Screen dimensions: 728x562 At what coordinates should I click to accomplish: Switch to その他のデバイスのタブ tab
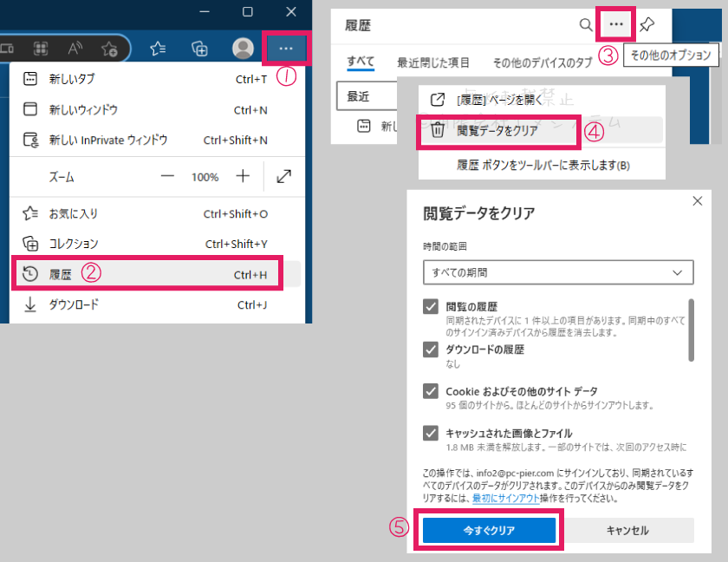click(543, 62)
